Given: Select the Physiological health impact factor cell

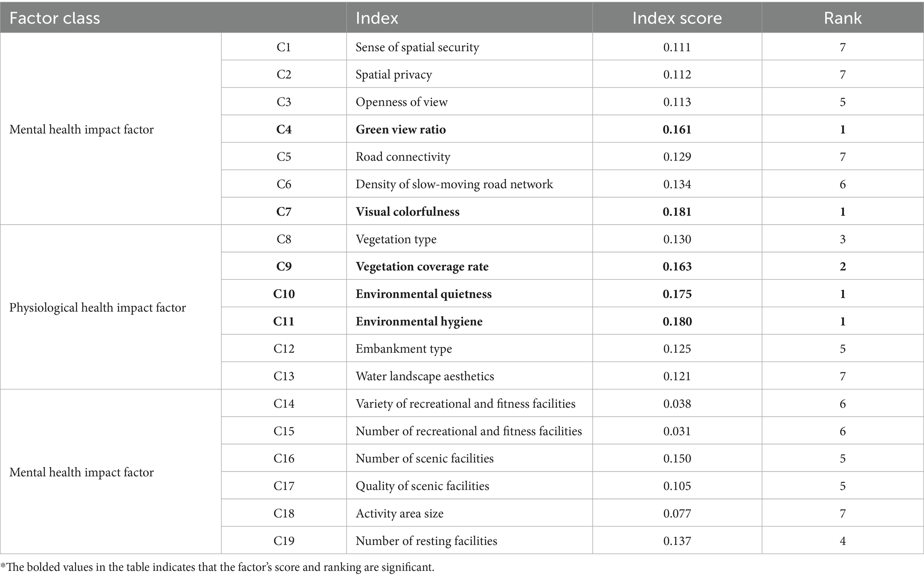Looking at the screenshot, I should coord(97,308).
